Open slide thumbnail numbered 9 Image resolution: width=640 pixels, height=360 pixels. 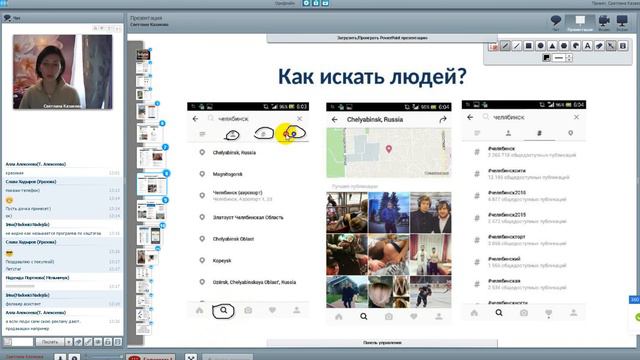[151, 211]
